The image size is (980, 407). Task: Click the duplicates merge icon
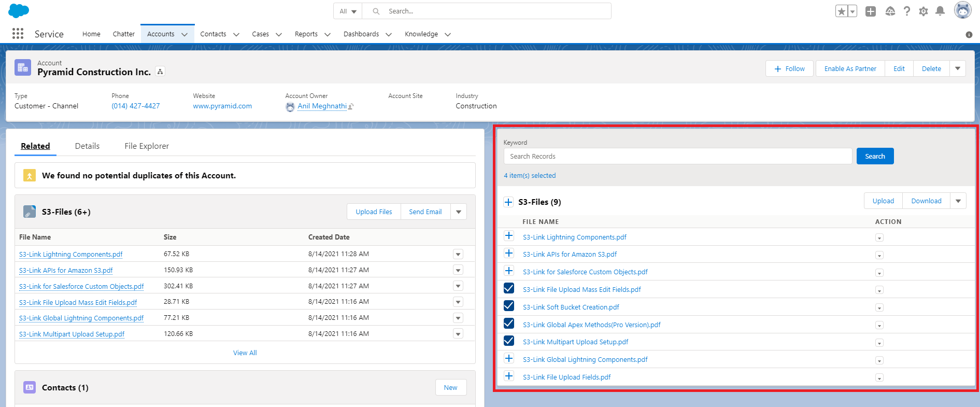30,176
